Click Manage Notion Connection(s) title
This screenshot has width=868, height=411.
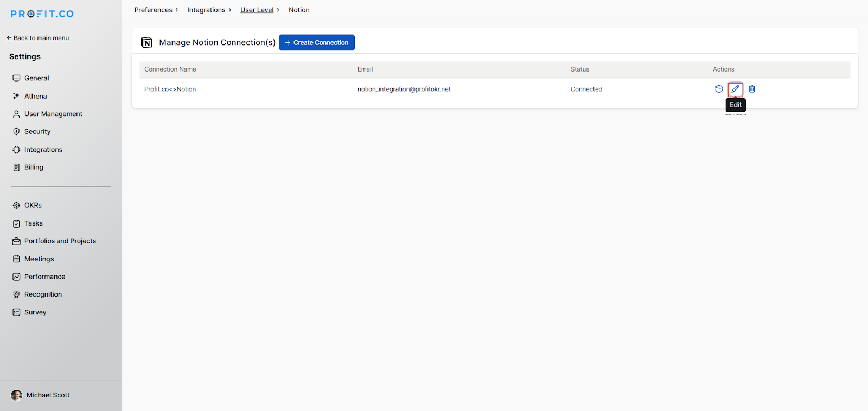(x=217, y=42)
